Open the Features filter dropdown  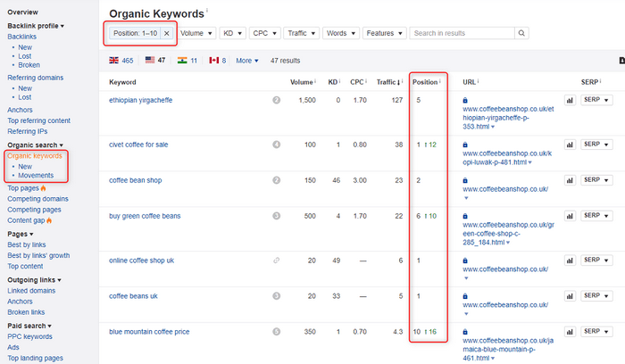tap(384, 33)
